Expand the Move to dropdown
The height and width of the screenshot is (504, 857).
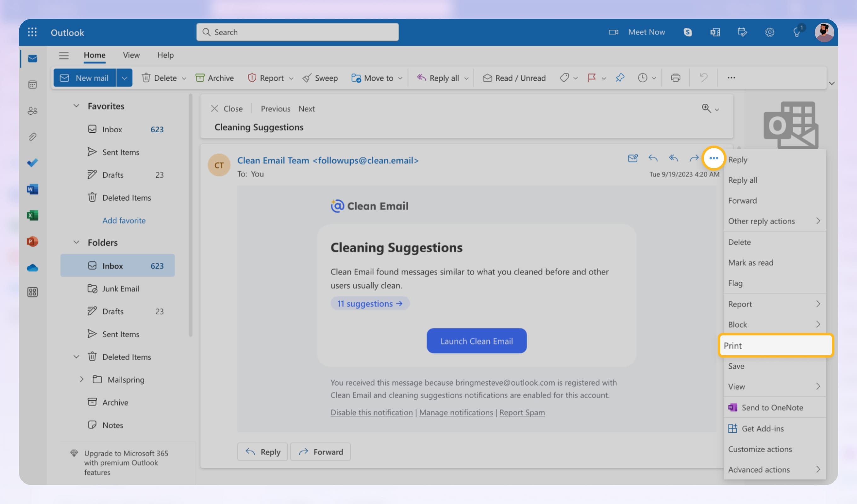400,78
